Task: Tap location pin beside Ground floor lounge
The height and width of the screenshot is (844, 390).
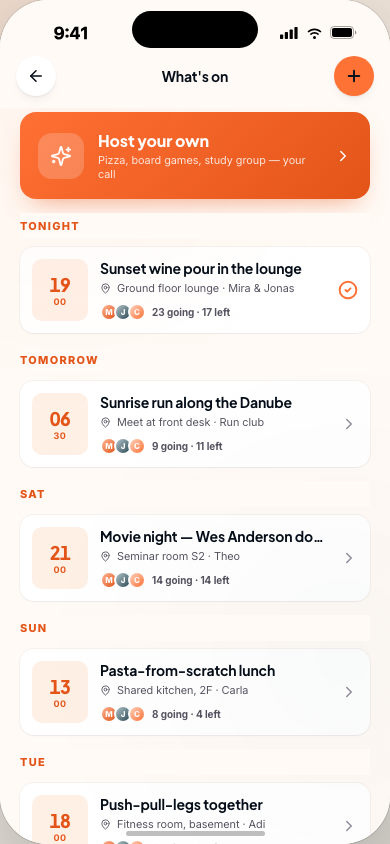Action: click(x=105, y=289)
